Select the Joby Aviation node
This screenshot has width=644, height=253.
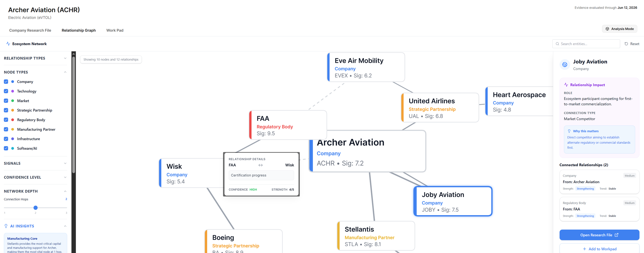coord(453,201)
